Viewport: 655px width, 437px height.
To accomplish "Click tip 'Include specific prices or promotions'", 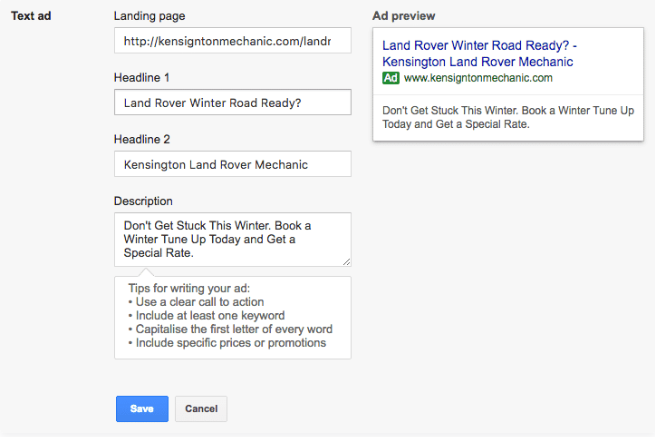I will [x=227, y=343].
